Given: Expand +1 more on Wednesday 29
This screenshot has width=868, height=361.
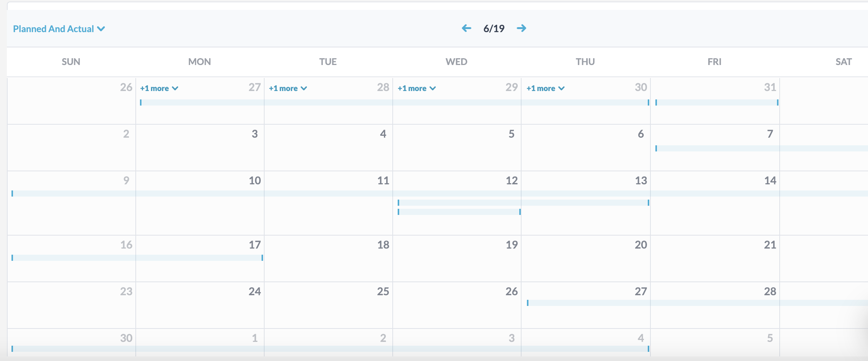Looking at the screenshot, I should click(x=417, y=88).
